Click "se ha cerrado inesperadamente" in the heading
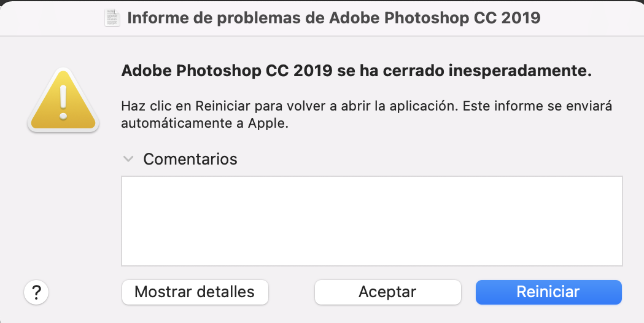Screen dimensions: 644x323 (465, 71)
